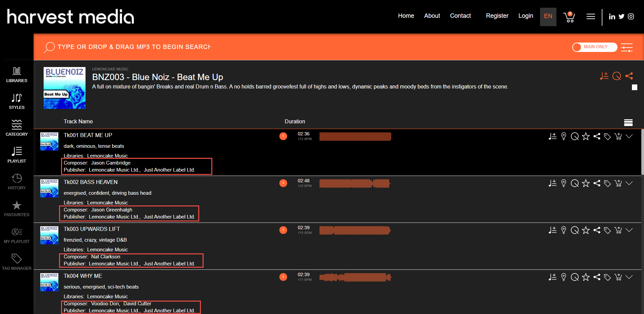Go to the Home page
644x314 pixels.
[x=406, y=16]
